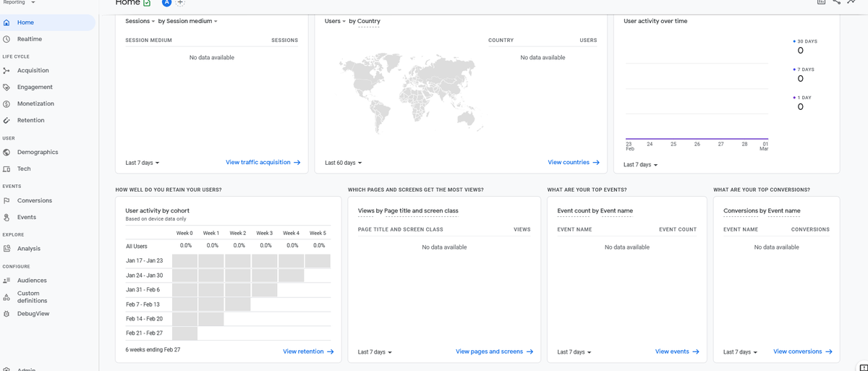Click the green verified icon beside Home title
This screenshot has width=868, height=371.
pyautogui.click(x=148, y=3)
